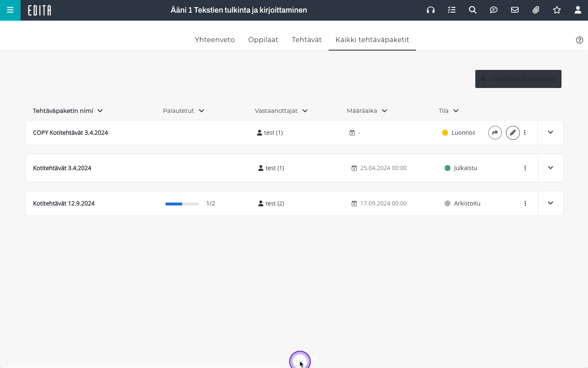The image size is (588, 368).
Task: Click person icon in COPY Kotitehtävät row
Action: click(x=260, y=133)
